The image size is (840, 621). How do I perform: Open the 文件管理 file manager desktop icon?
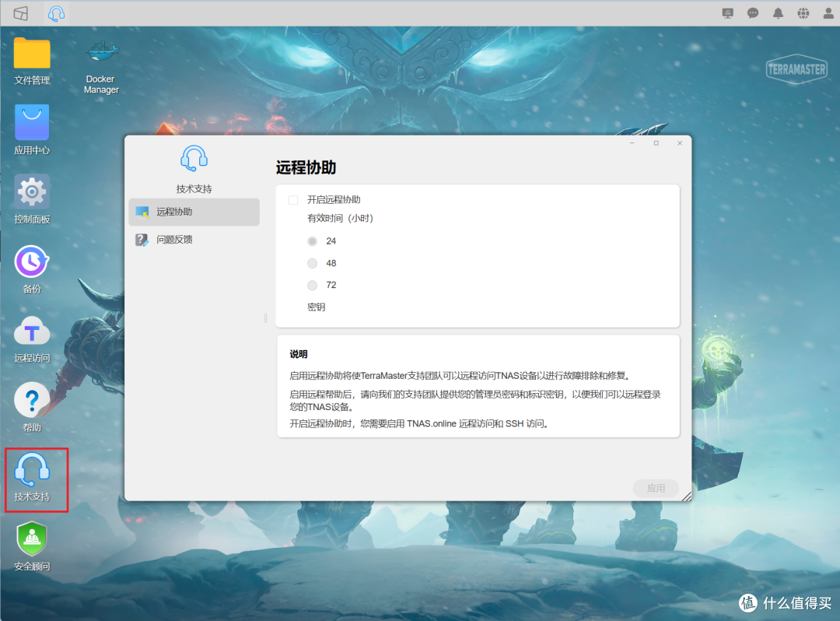coord(32,61)
